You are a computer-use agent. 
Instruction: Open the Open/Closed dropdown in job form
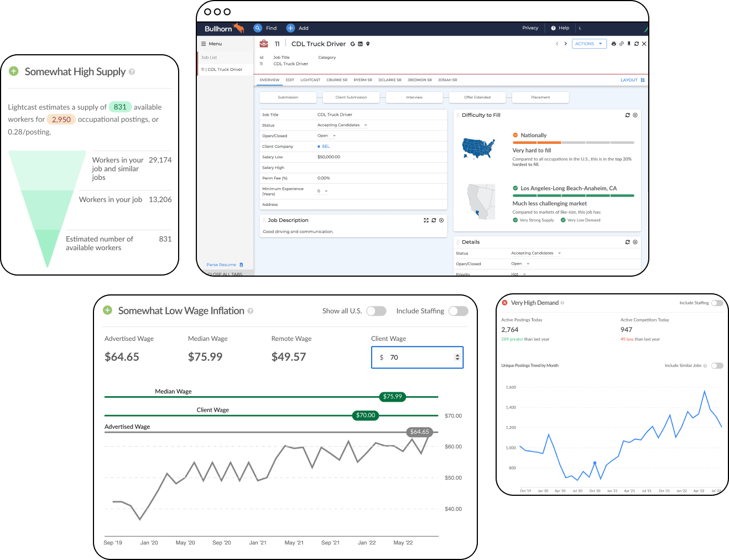tap(327, 136)
